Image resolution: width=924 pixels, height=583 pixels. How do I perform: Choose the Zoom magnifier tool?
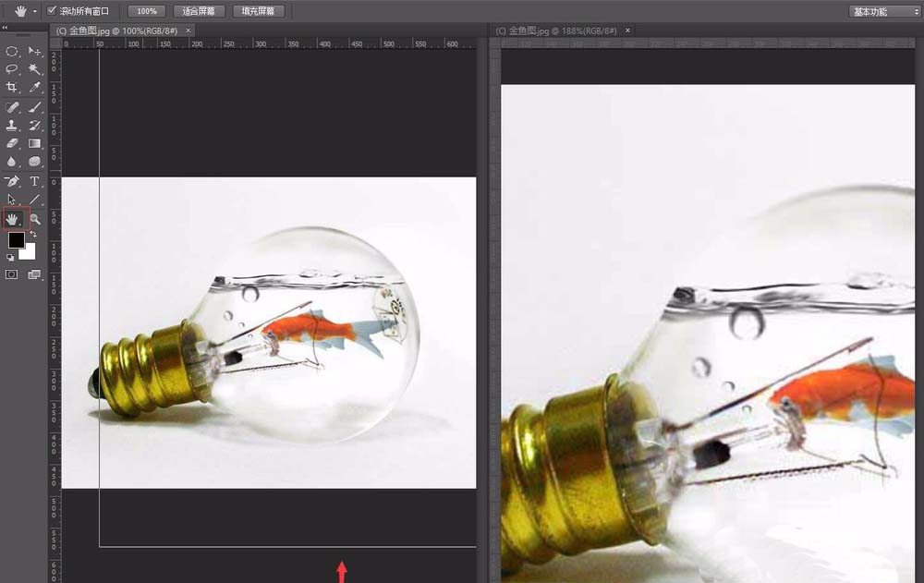coord(35,219)
